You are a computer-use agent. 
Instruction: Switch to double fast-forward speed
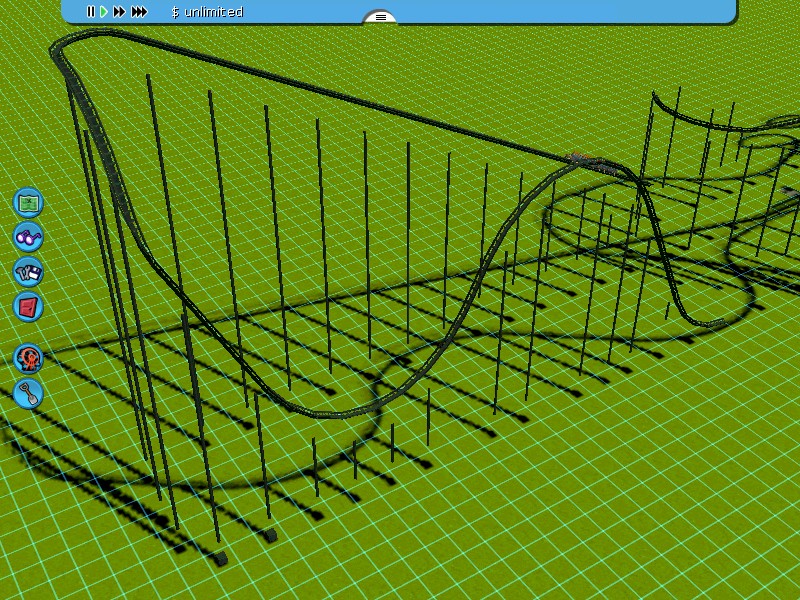120,12
